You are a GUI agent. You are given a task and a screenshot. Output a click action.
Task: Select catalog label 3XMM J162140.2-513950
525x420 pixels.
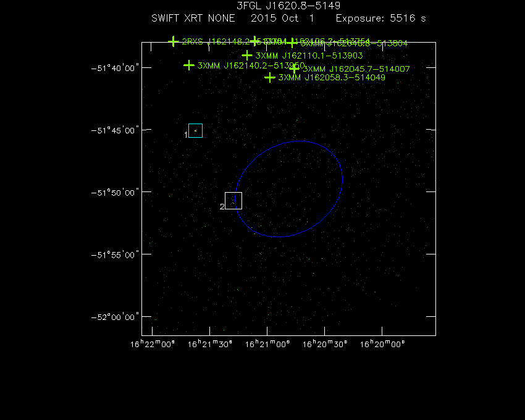pos(251,65)
